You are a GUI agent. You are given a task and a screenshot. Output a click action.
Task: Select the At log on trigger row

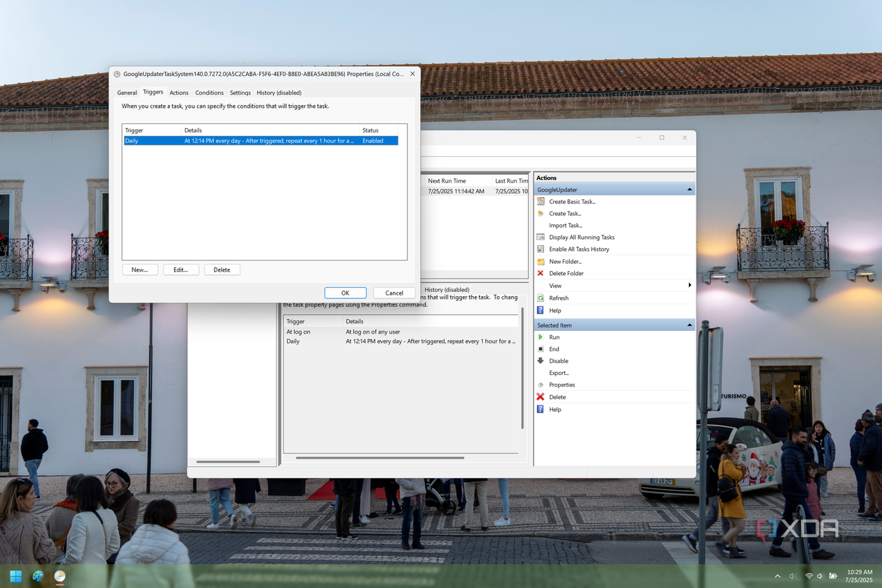pyautogui.click(x=401, y=332)
